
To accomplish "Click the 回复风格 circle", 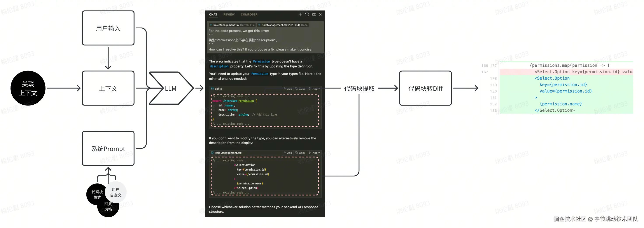I will click(x=108, y=208).
